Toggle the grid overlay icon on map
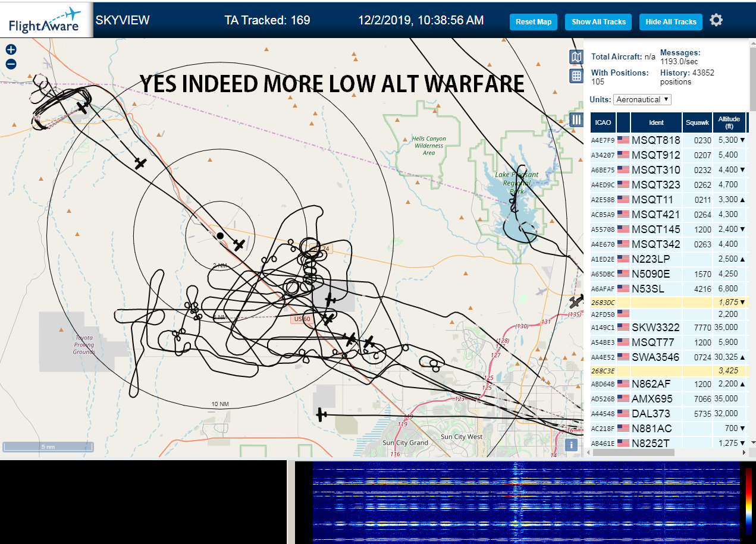The width and height of the screenshot is (756, 544). coord(576,76)
